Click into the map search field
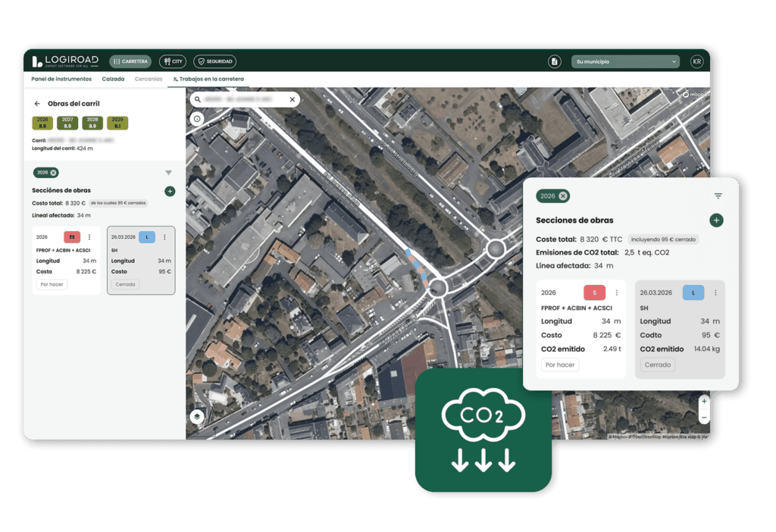The height and width of the screenshot is (532, 776). tap(245, 99)
